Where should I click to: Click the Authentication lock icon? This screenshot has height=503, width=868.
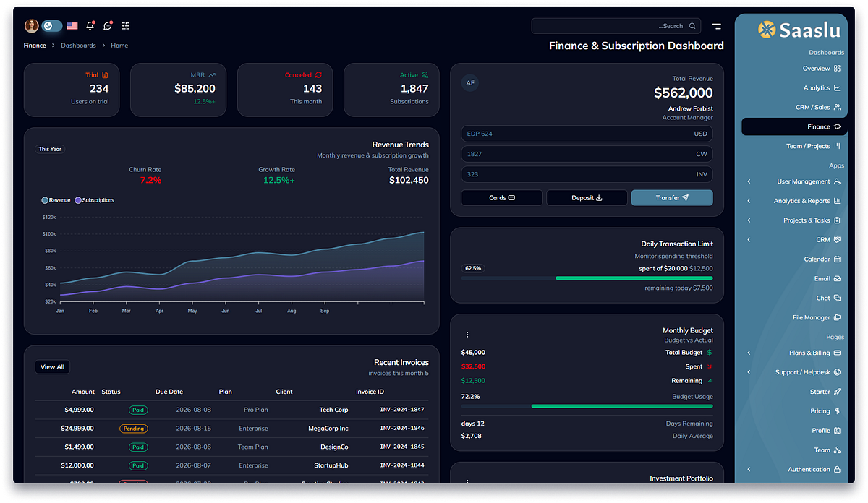pyautogui.click(x=837, y=470)
